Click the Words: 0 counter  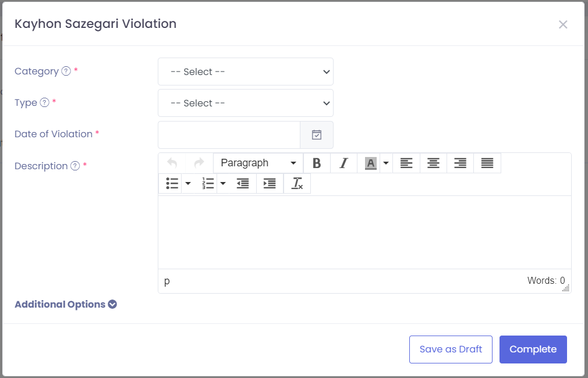coord(546,281)
